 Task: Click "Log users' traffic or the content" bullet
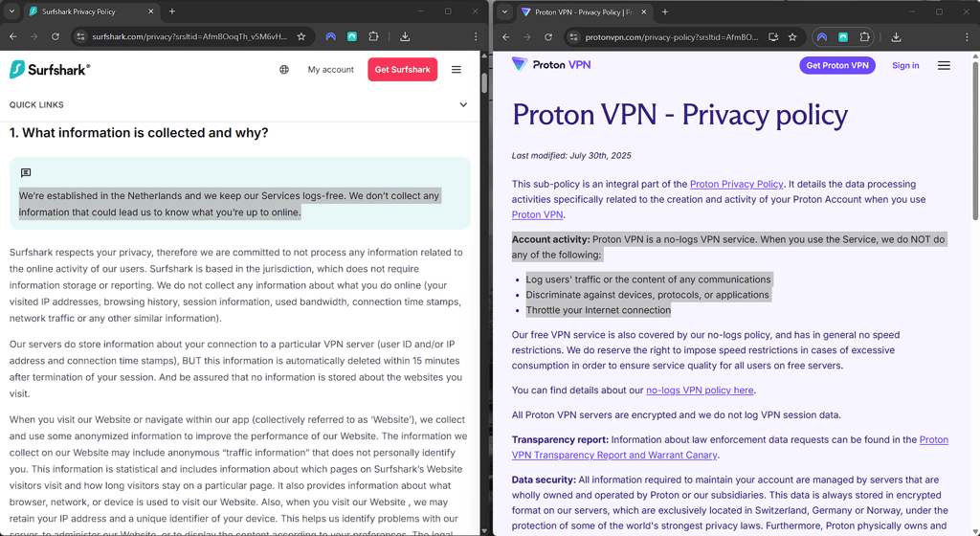[x=648, y=279]
